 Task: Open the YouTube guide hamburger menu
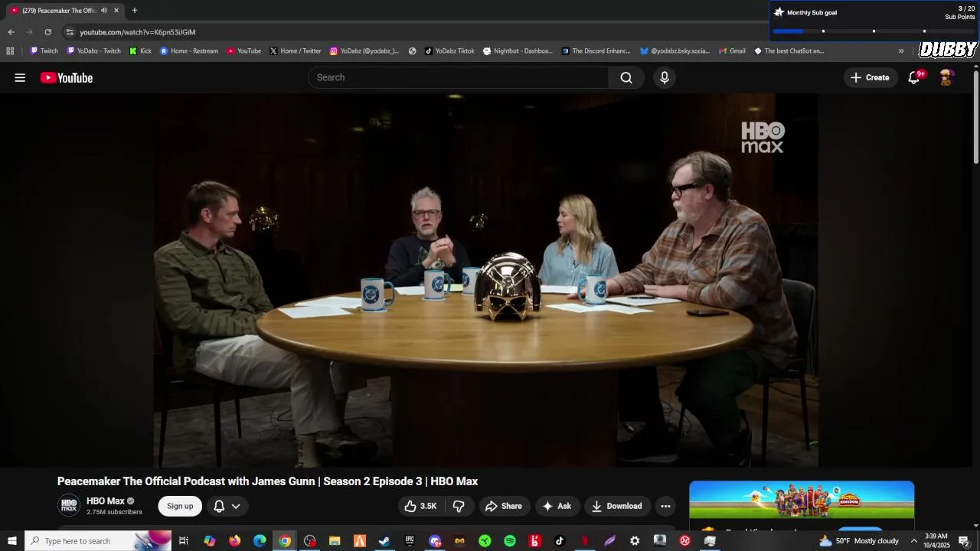click(20, 77)
